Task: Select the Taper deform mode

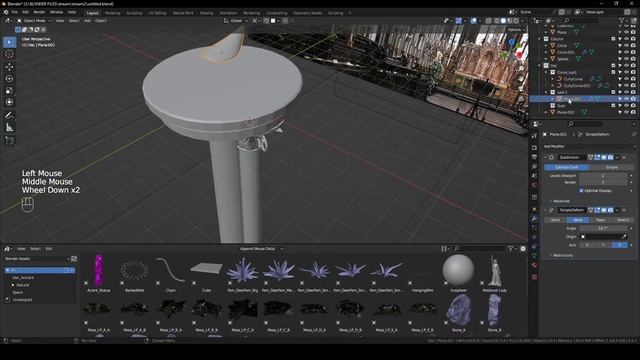Action: click(x=600, y=220)
